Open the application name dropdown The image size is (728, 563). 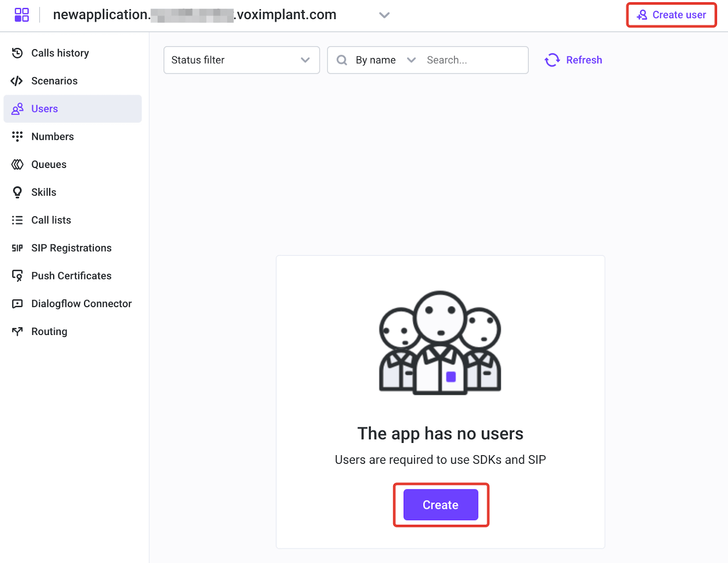(384, 15)
